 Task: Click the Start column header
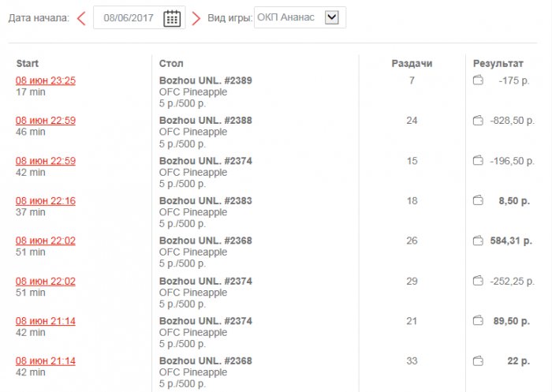point(28,63)
